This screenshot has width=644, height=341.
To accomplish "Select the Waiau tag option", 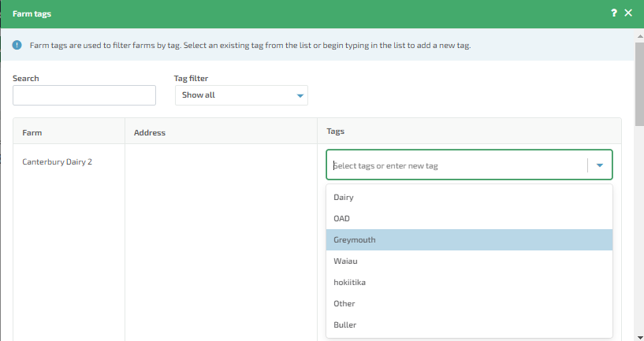I will point(469,261).
